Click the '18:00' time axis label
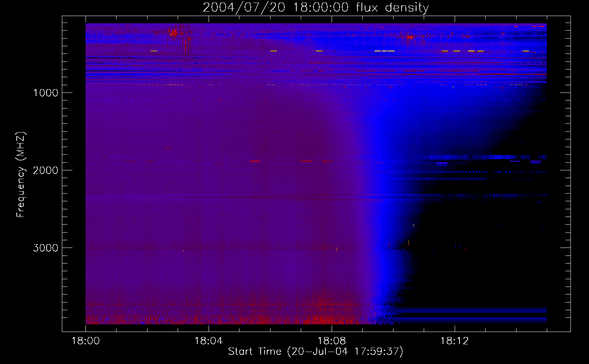Viewport: 589px width, 364px height. pos(86,341)
